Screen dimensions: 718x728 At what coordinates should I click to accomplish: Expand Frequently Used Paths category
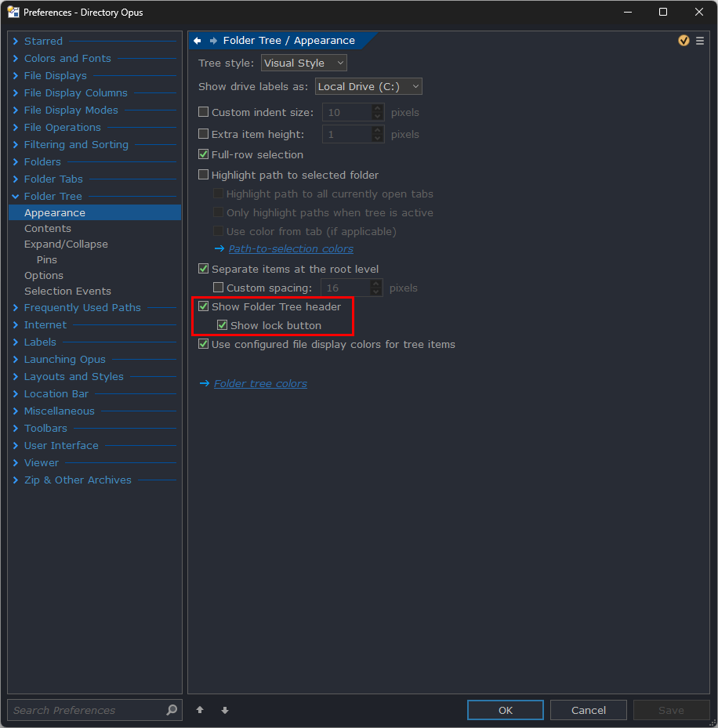tap(16, 307)
